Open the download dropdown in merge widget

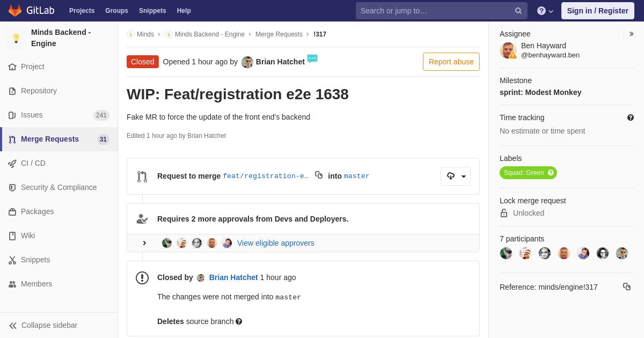[x=456, y=176]
